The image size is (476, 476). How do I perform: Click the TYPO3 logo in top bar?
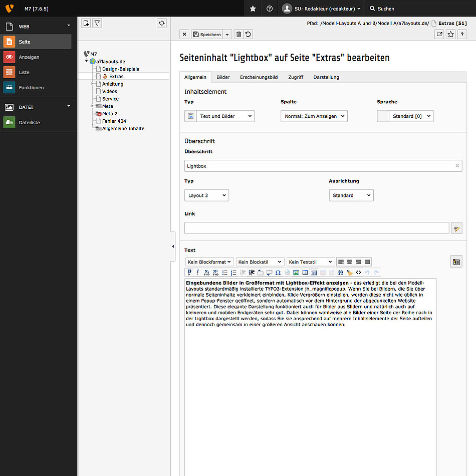click(x=10, y=9)
